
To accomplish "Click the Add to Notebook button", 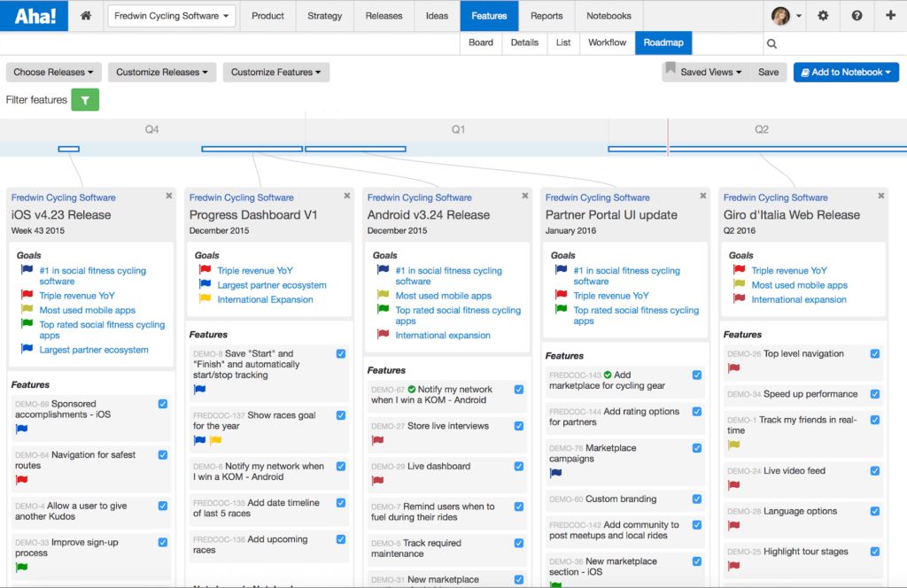I will [846, 72].
